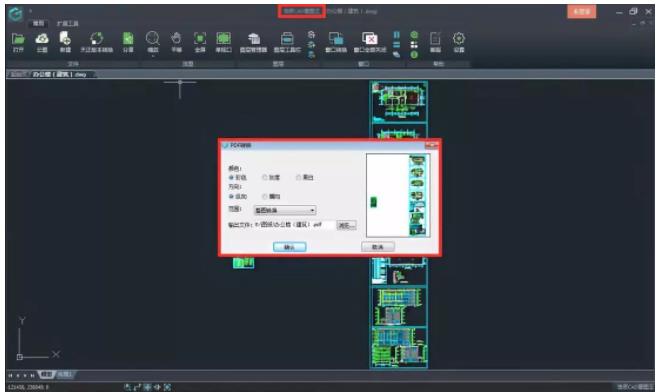The height and width of the screenshot is (392, 657).
Task: Select the first color radio option in dialog
Action: coord(231,178)
